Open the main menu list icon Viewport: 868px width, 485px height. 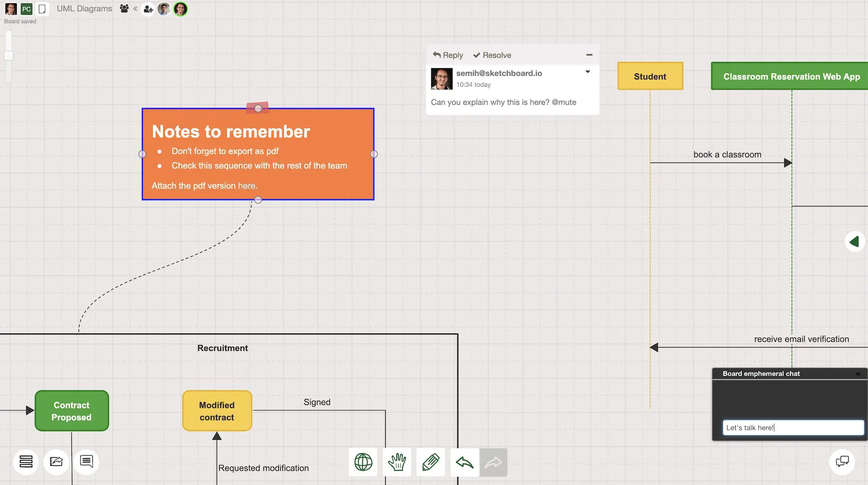tap(26, 461)
